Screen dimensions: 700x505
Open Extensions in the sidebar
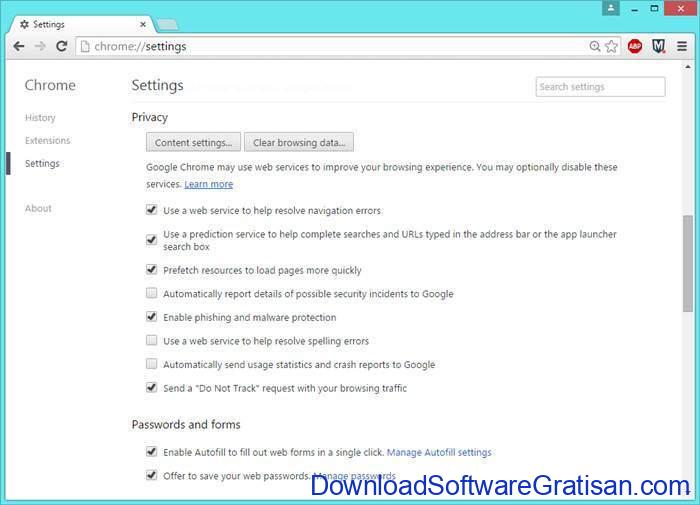48,140
